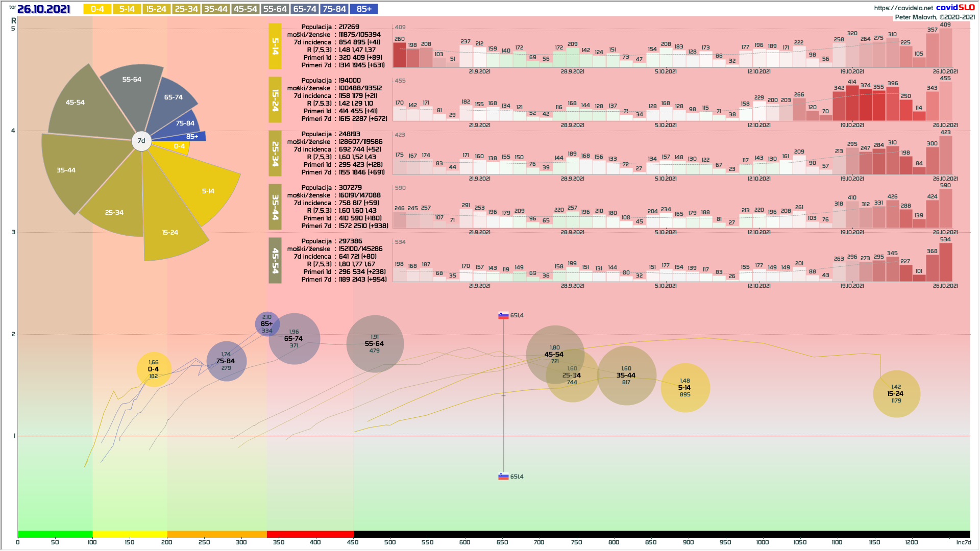Click the 0-4 age group legend tab
Screen dimensions: 980x551
pos(97,9)
